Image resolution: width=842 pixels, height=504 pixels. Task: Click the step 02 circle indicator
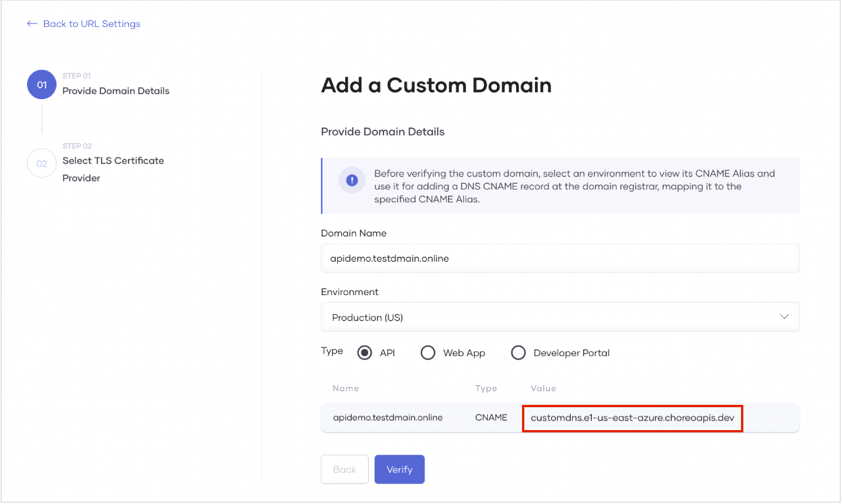point(42,163)
